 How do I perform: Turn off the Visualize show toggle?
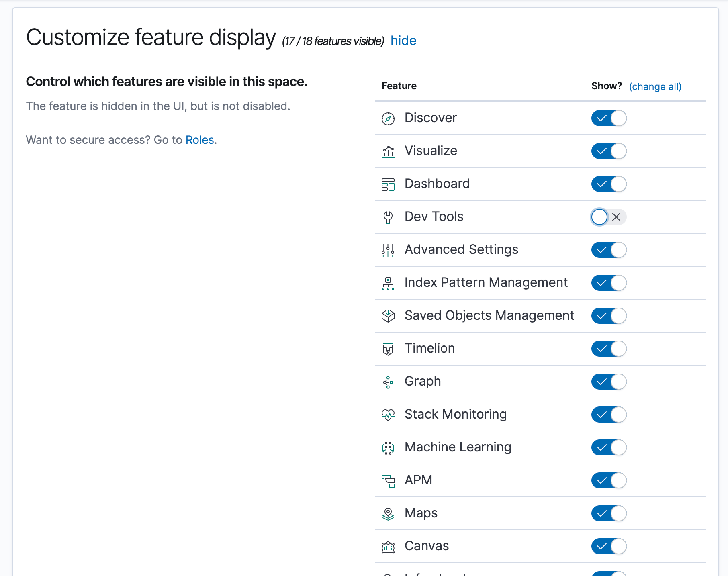click(609, 151)
